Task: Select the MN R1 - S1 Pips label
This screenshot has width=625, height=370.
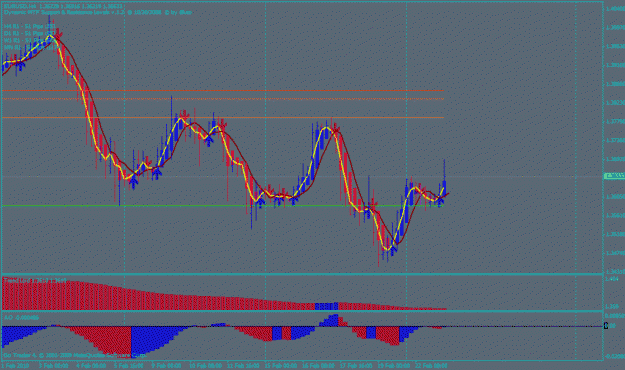Action: coord(30,48)
